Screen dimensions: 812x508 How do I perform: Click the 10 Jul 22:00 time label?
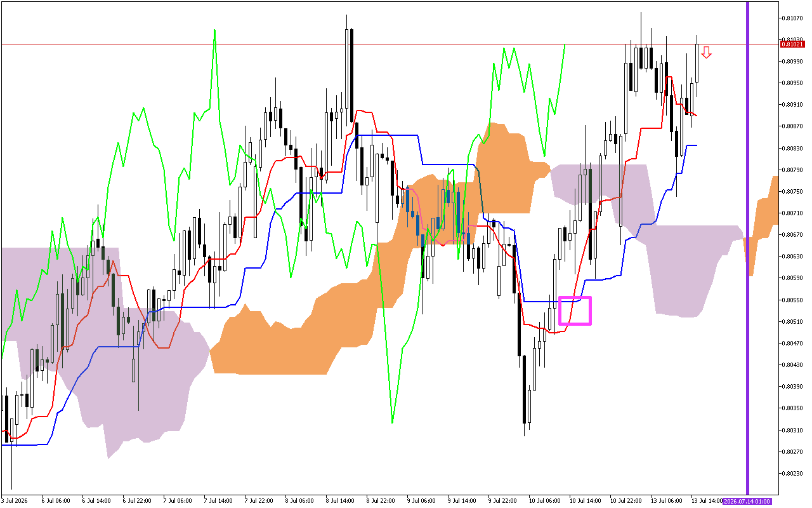point(625,501)
